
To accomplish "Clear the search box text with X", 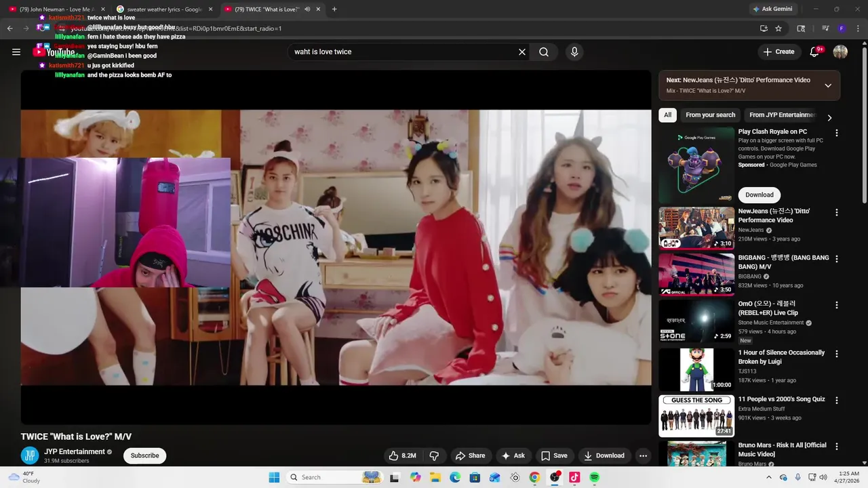I will [x=522, y=52].
